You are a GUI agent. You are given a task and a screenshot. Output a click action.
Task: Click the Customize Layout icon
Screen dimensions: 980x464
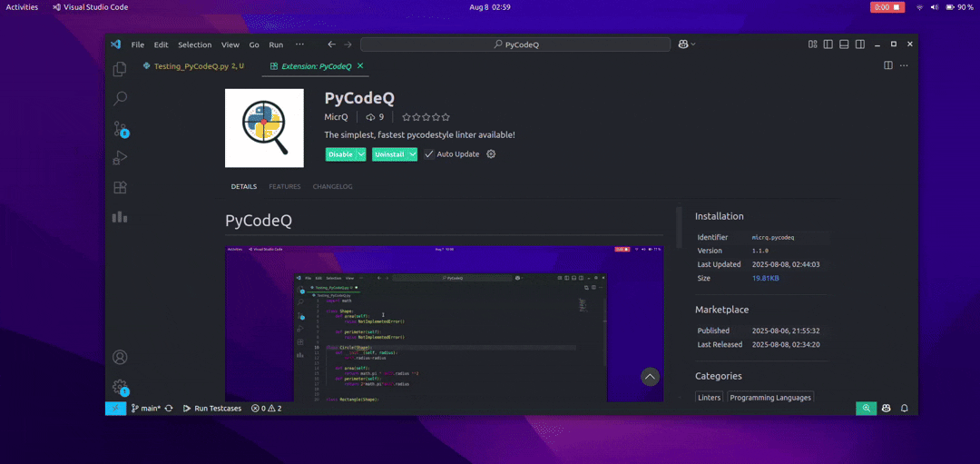tap(812, 44)
